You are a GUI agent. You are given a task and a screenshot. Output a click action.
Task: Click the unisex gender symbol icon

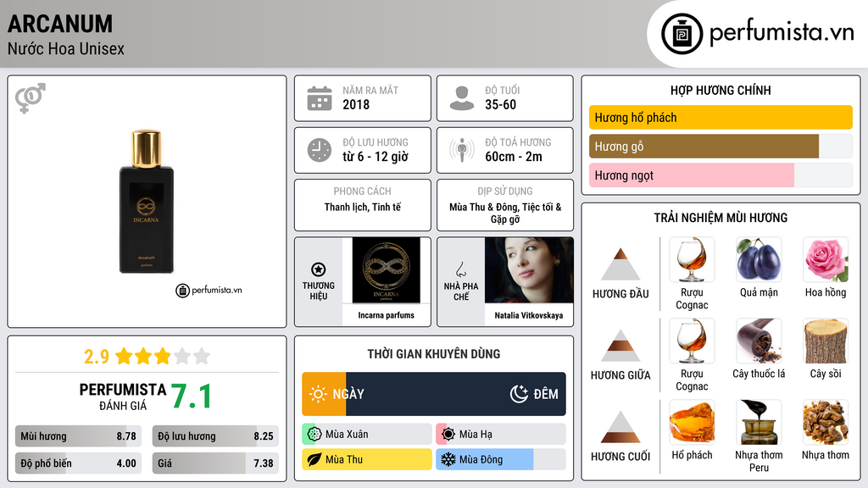tap(31, 98)
